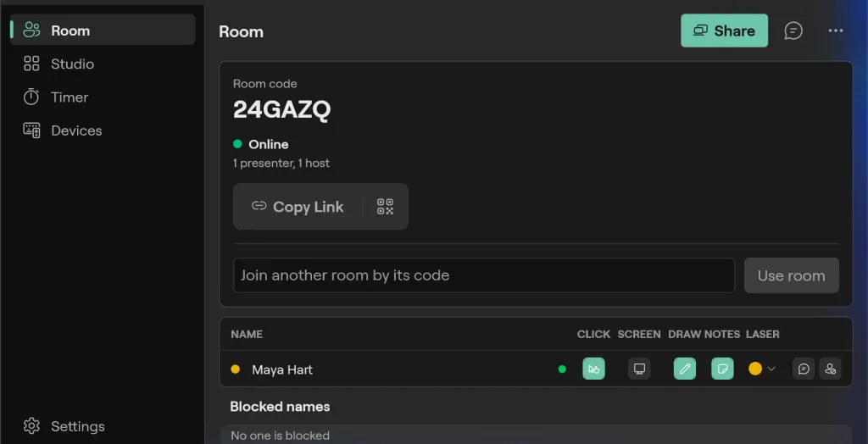Select the yellow laser color swatch
Screen dimensions: 868x444
click(x=755, y=369)
